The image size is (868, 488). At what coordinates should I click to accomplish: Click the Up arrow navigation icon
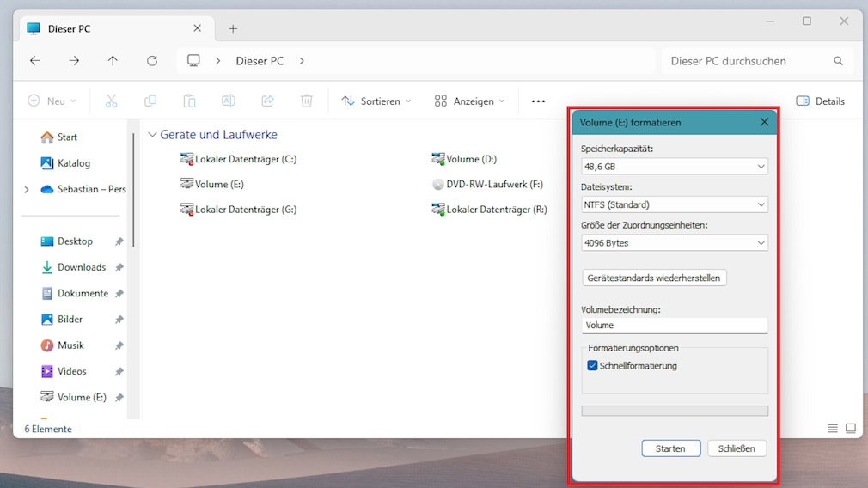click(x=113, y=61)
